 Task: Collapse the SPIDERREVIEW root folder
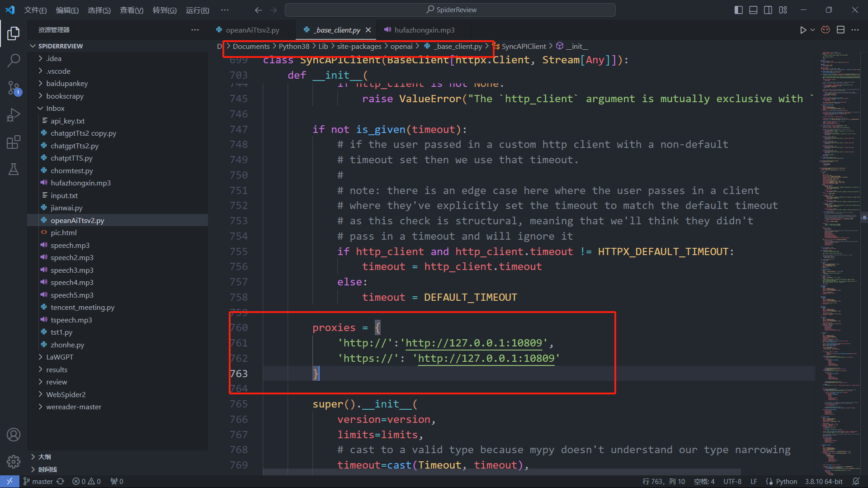tap(118, 46)
